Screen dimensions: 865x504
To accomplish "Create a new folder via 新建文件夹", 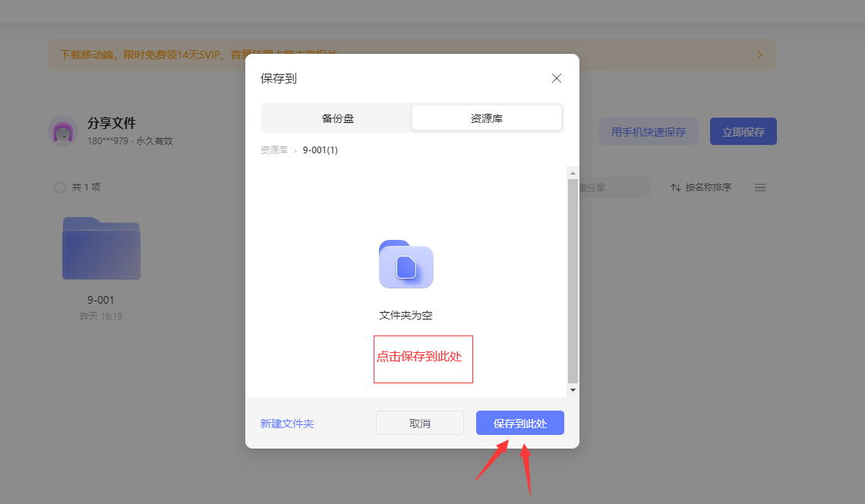I will coord(287,424).
